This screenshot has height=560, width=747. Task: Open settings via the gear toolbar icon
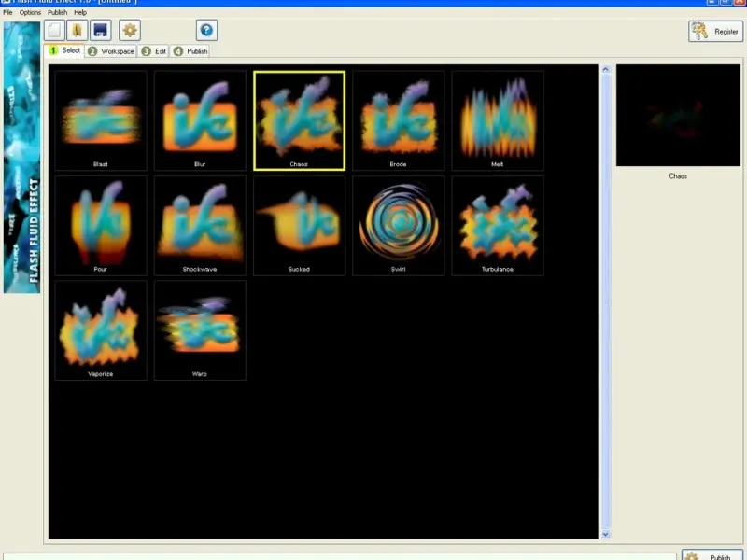click(x=130, y=31)
